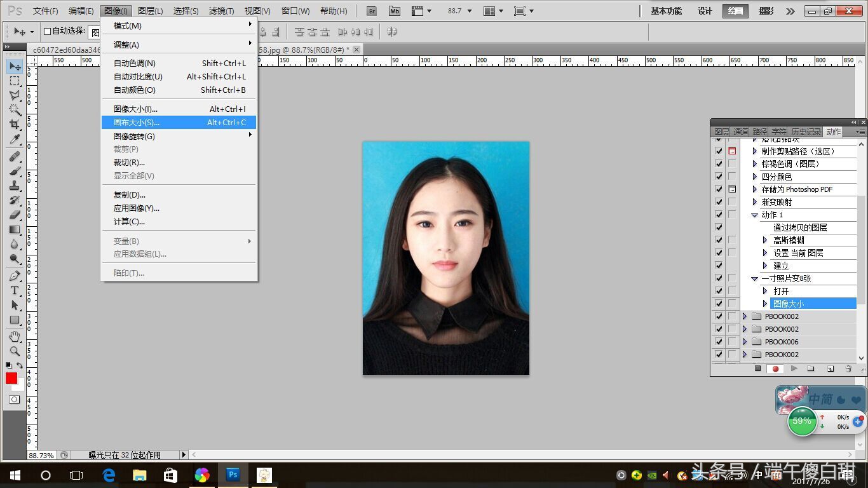Click the 基本功能 workspace button

[x=666, y=11]
